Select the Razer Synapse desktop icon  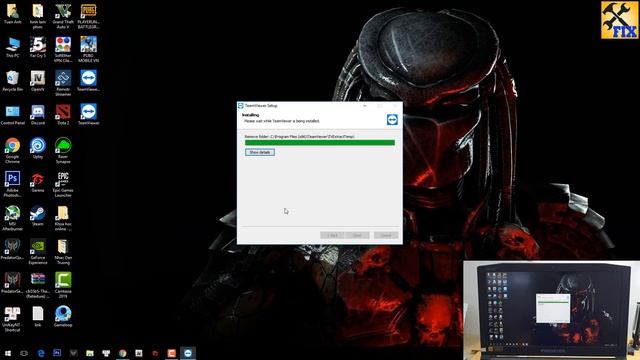pyautogui.click(x=63, y=151)
